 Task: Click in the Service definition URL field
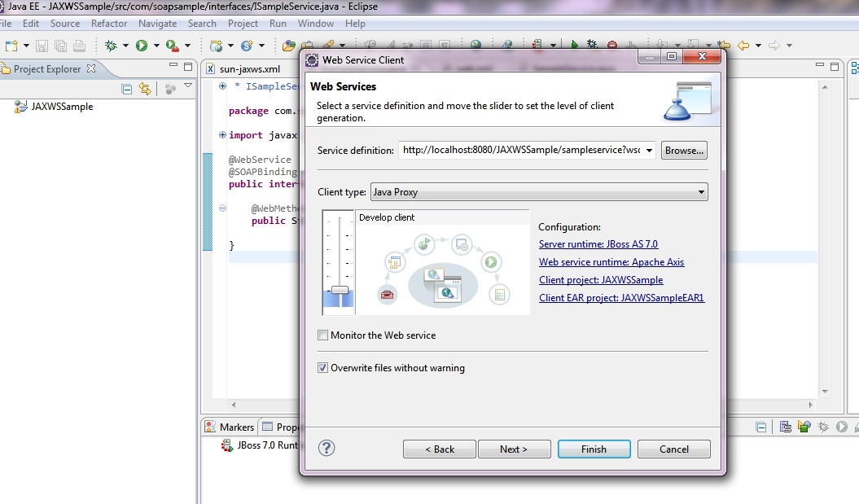point(522,150)
